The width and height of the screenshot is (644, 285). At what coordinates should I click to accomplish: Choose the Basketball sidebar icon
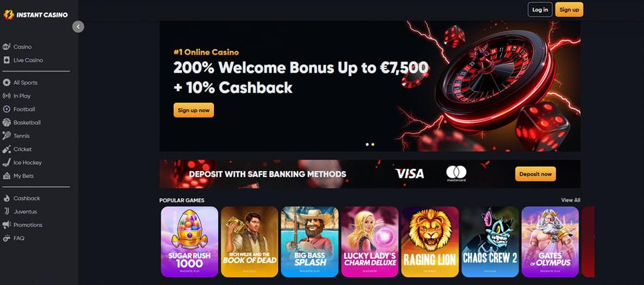pos(6,123)
